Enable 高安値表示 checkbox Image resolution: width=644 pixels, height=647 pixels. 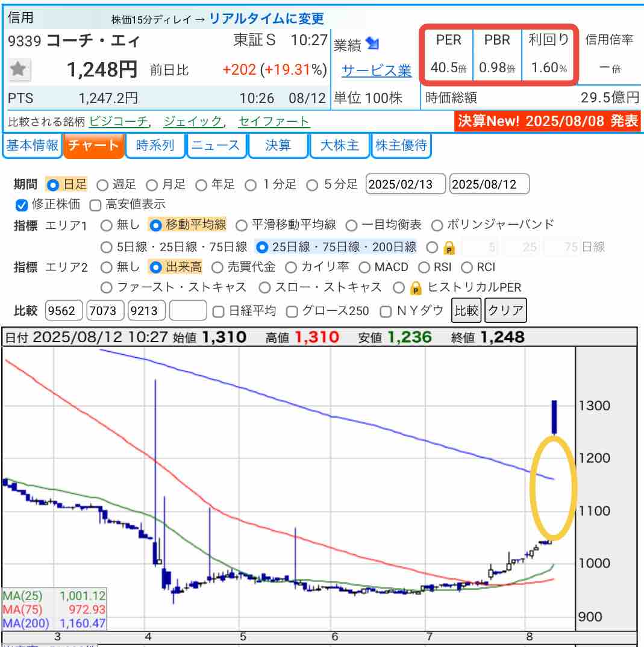[x=95, y=205]
